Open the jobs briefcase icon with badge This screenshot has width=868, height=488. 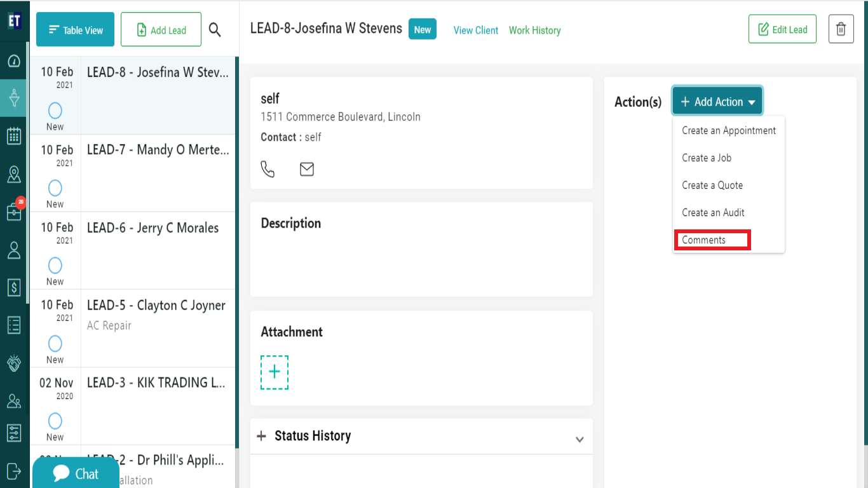click(13, 212)
